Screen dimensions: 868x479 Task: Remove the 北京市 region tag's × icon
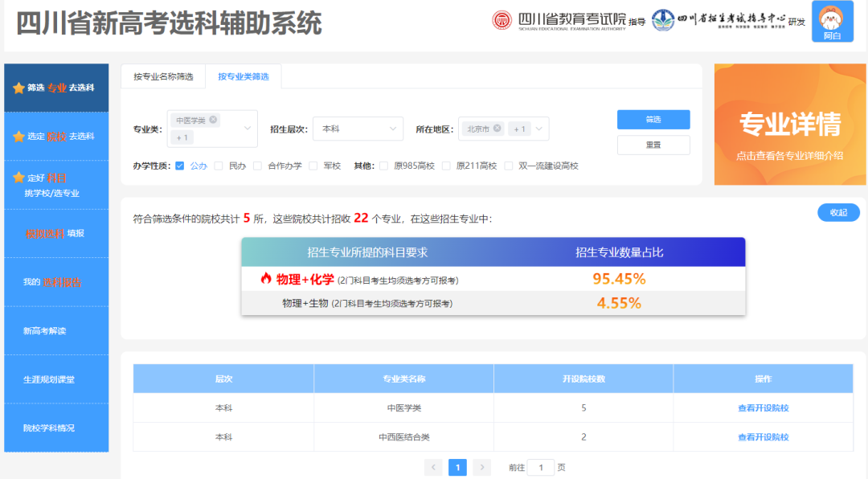pyautogui.click(x=497, y=129)
